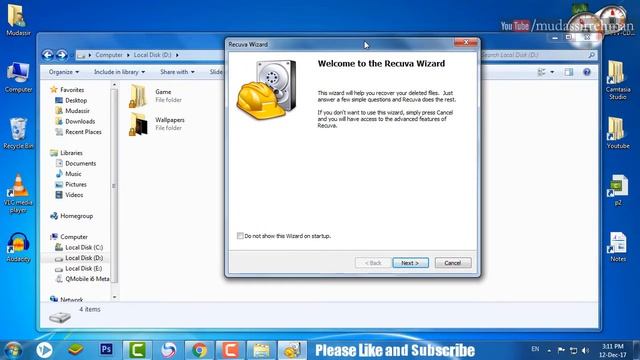Toggle the preview pane icon
Image resolution: width=640 pixels, height=360 pixels.
tap(569, 72)
